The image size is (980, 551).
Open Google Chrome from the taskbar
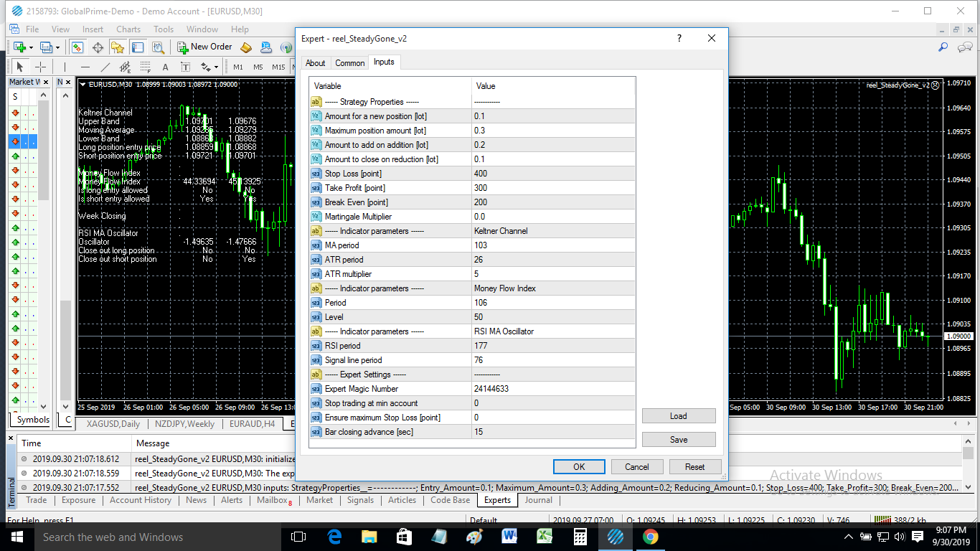coord(651,537)
